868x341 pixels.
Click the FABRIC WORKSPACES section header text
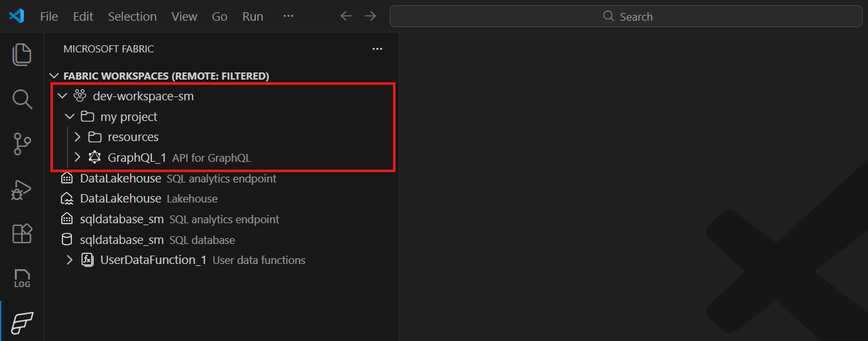click(166, 76)
